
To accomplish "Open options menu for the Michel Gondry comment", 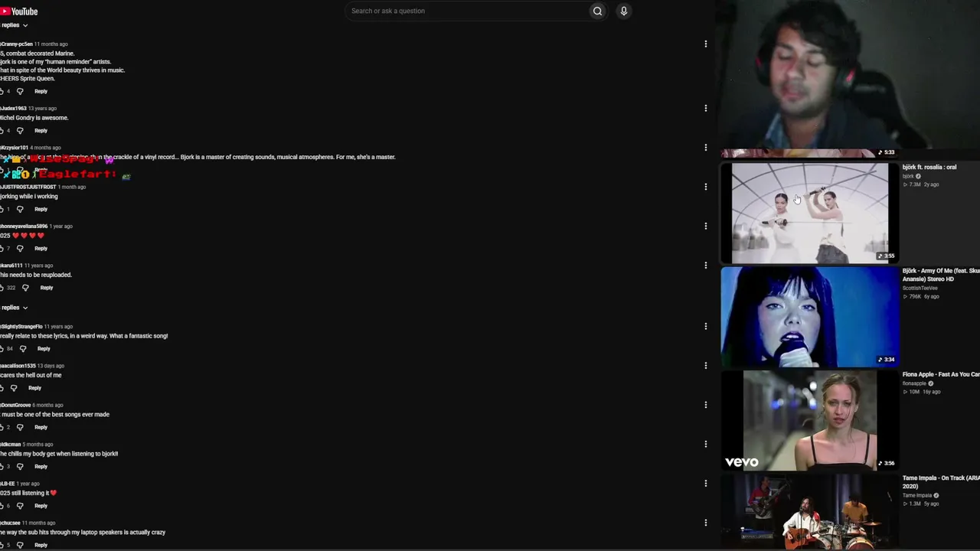I will (x=705, y=109).
